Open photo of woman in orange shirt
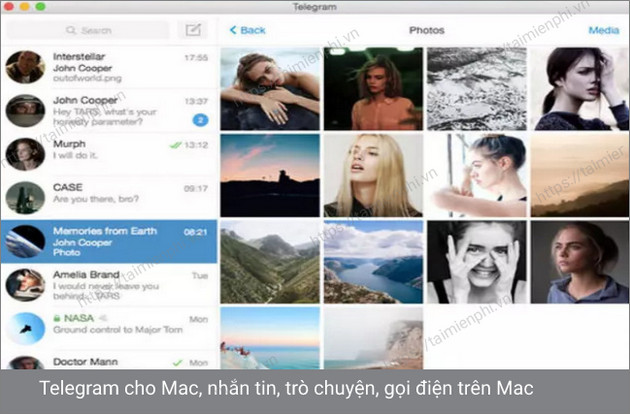This screenshot has height=414, width=630. (x=373, y=89)
